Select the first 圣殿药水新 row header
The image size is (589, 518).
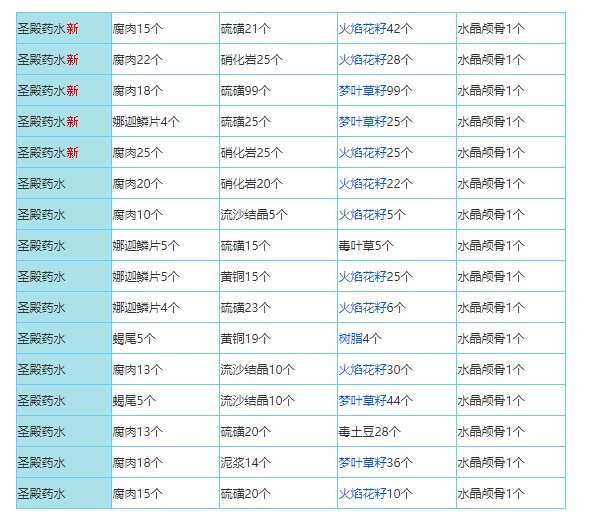[64, 28]
